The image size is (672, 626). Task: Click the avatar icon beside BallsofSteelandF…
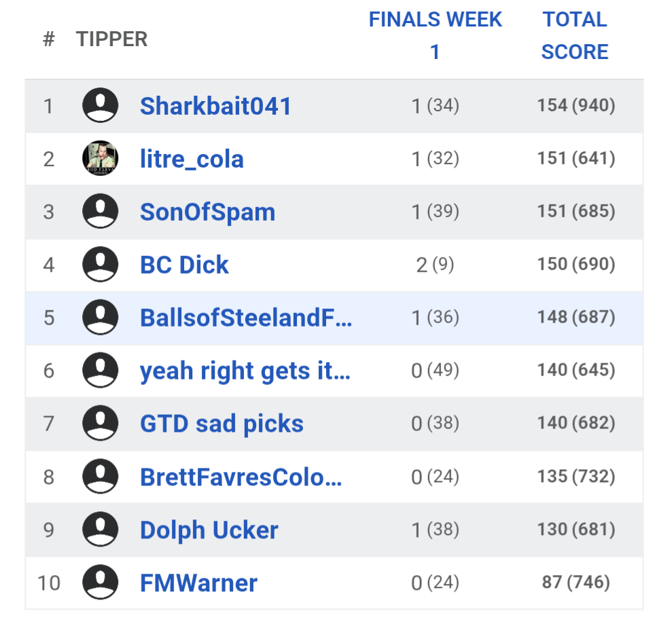click(100, 318)
